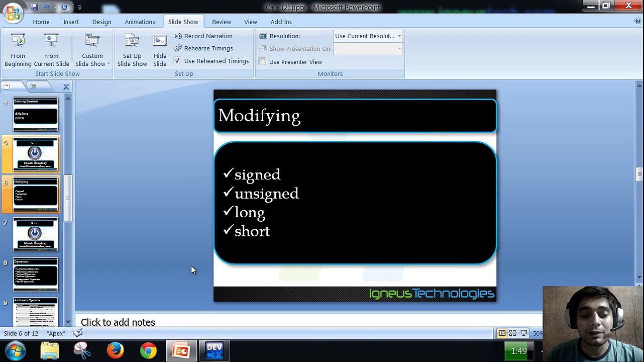This screenshot has width=644, height=362.
Task: Switch to Slide Sorter view in status bar
Action: tap(512, 333)
